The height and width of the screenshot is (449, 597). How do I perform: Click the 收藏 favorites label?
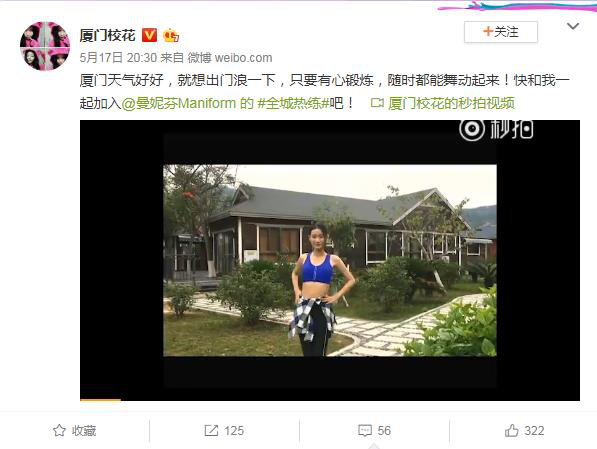[84, 431]
